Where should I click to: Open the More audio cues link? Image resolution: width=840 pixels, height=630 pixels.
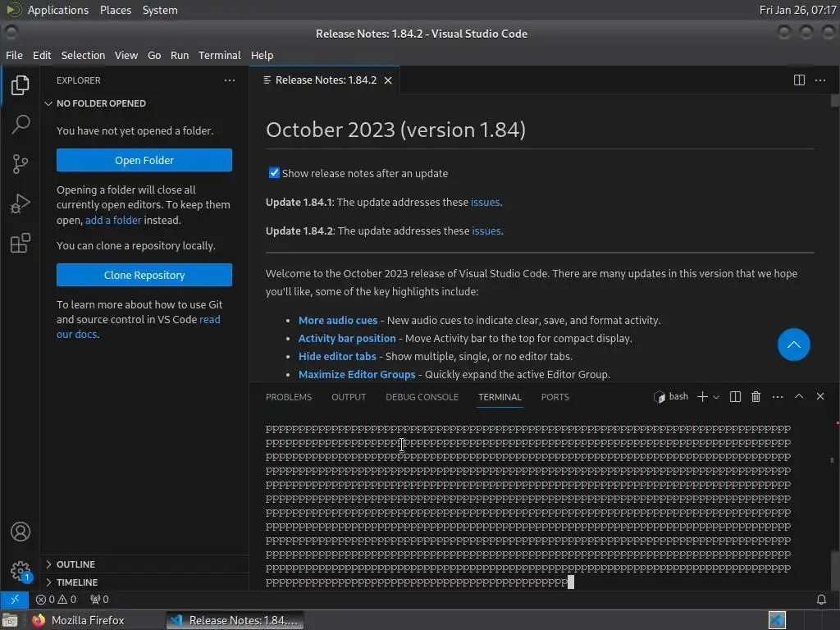[337, 321]
